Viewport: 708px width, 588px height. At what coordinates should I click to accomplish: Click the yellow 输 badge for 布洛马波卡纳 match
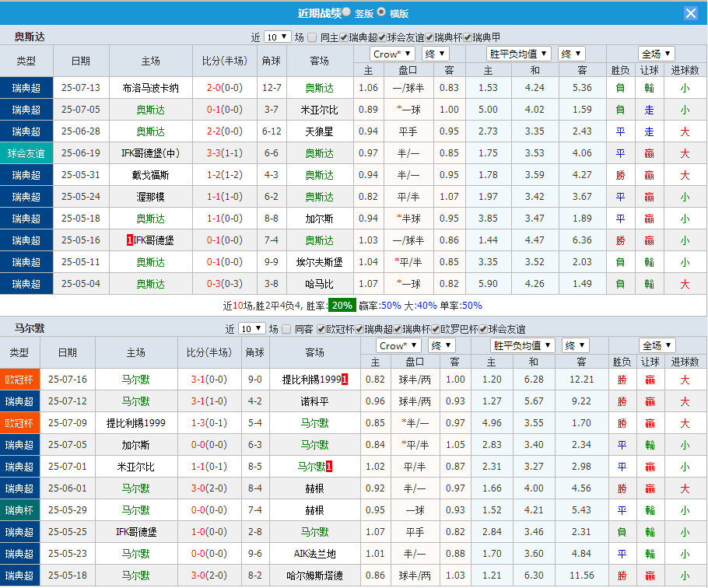pos(650,88)
